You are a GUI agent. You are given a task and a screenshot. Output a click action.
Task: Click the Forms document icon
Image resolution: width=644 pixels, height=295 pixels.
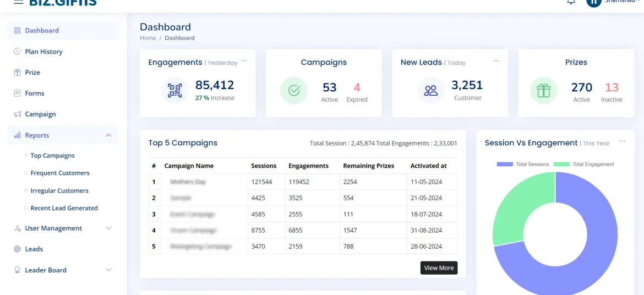(x=17, y=93)
